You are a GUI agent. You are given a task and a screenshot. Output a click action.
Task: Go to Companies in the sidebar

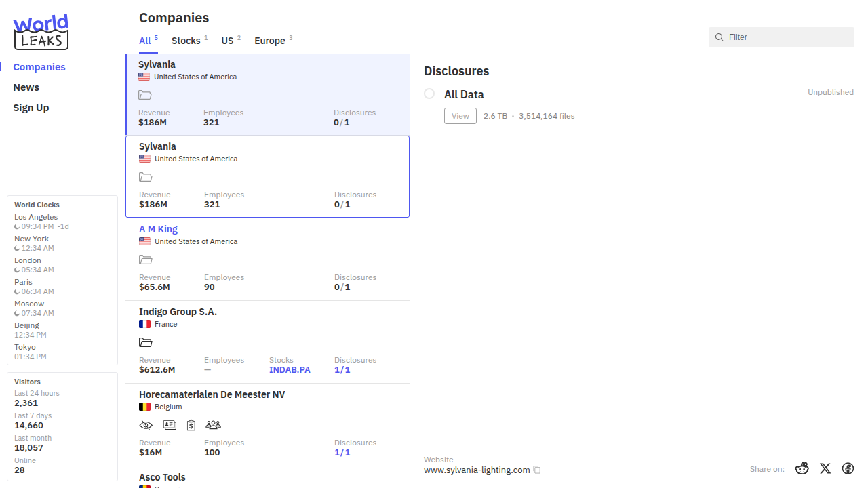click(x=39, y=67)
